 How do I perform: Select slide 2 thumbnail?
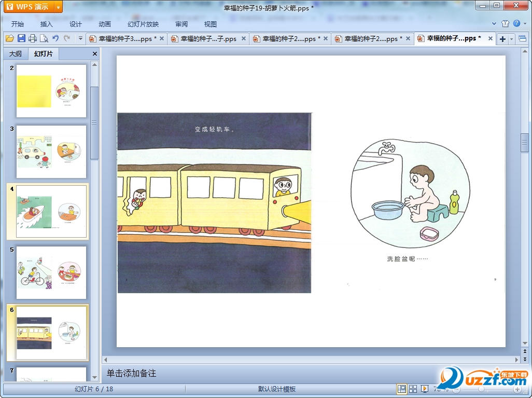[x=51, y=91]
